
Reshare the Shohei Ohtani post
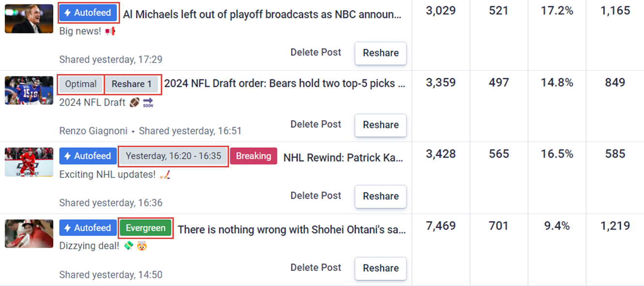(381, 268)
